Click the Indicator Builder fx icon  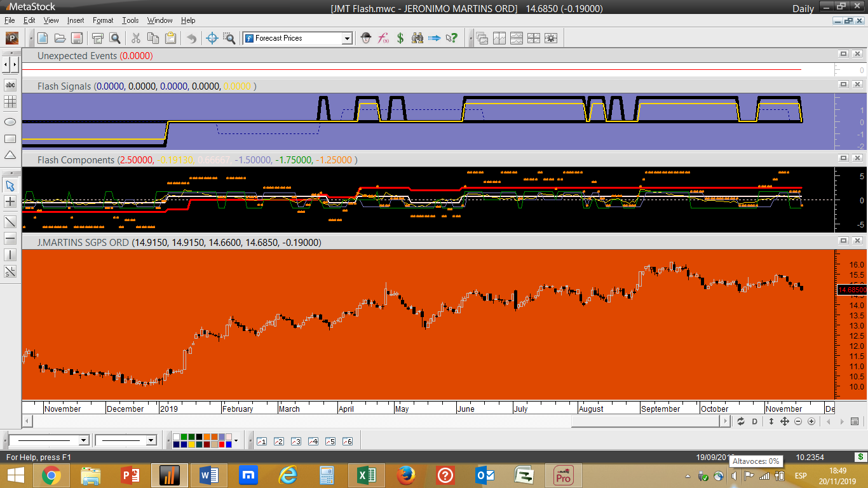pos(383,38)
